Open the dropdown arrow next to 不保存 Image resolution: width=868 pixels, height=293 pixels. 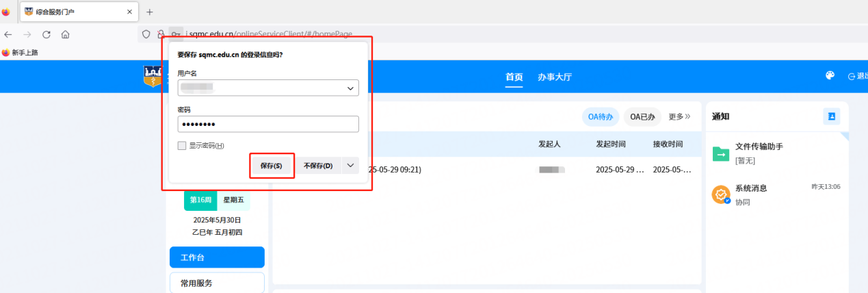point(350,166)
